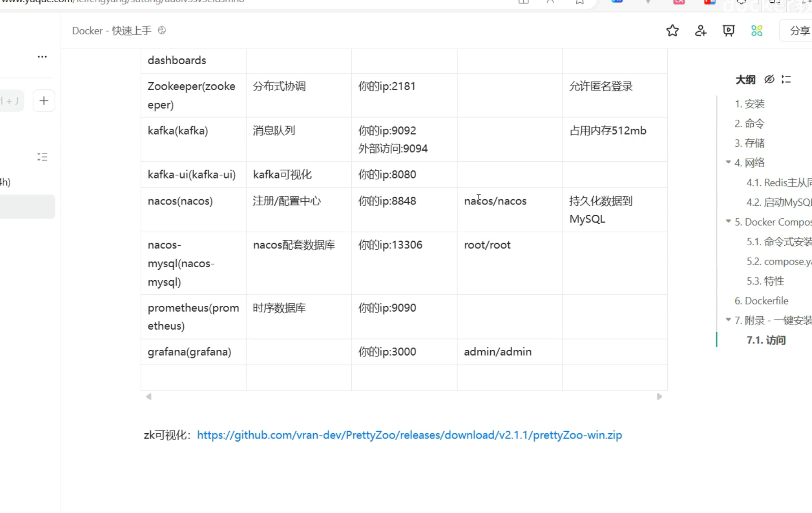Jump to 3. 存储 in the outline
Viewport: 812px width, 513px height.
point(750,143)
